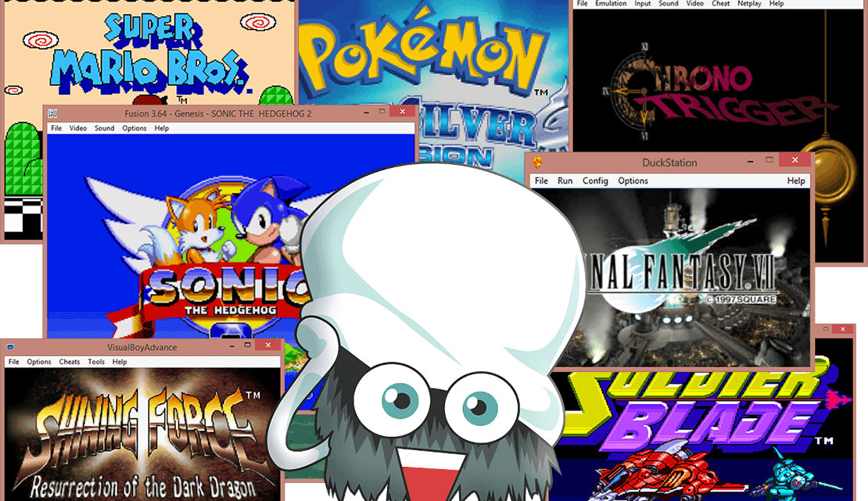Open Tools menu in VisualBoyAdvance
Viewport: 868px width, 501px height.
(x=95, y=362)
